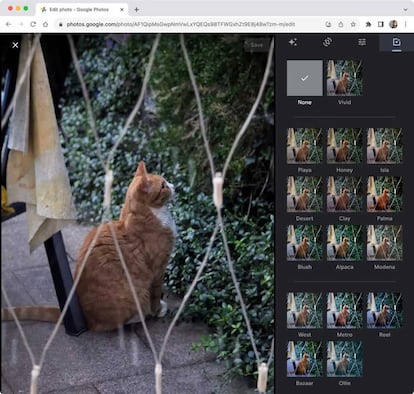414x394 pixels.
Task: Go to the browser home page
Action: [45, 24]
